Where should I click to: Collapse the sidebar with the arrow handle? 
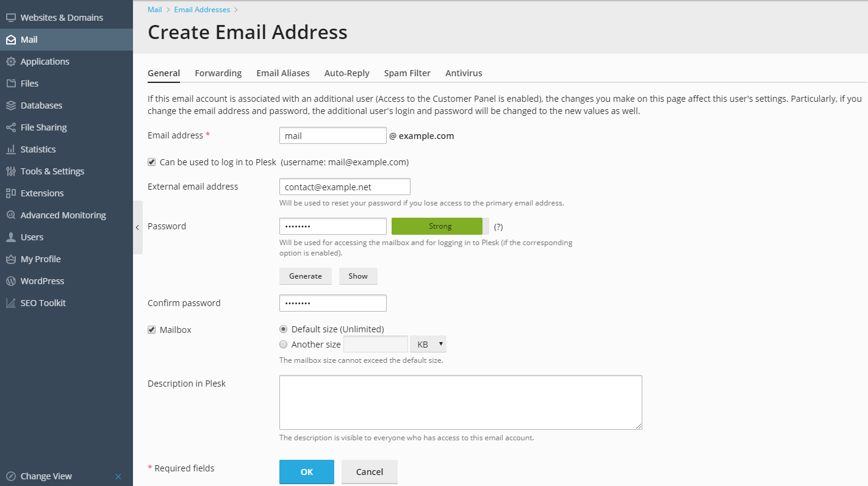(137, 227)
